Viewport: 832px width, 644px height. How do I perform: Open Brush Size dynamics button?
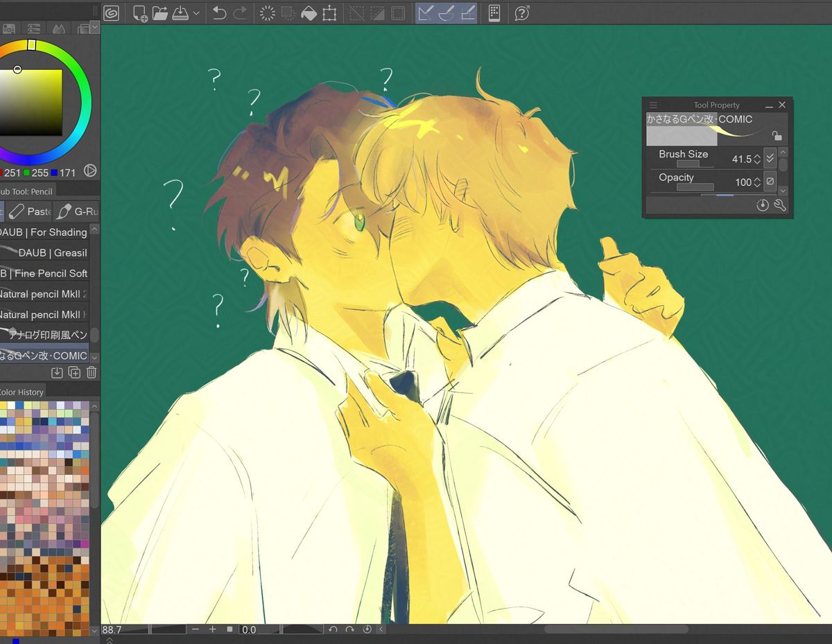tap(770, 159)
